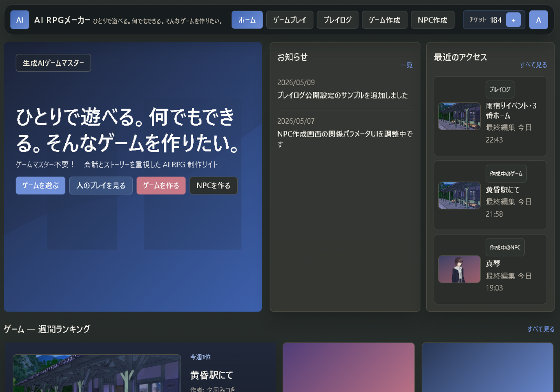Click the 2026/05/09 announcement date
The image size is (560, 392).
click(x=296, y=82)
